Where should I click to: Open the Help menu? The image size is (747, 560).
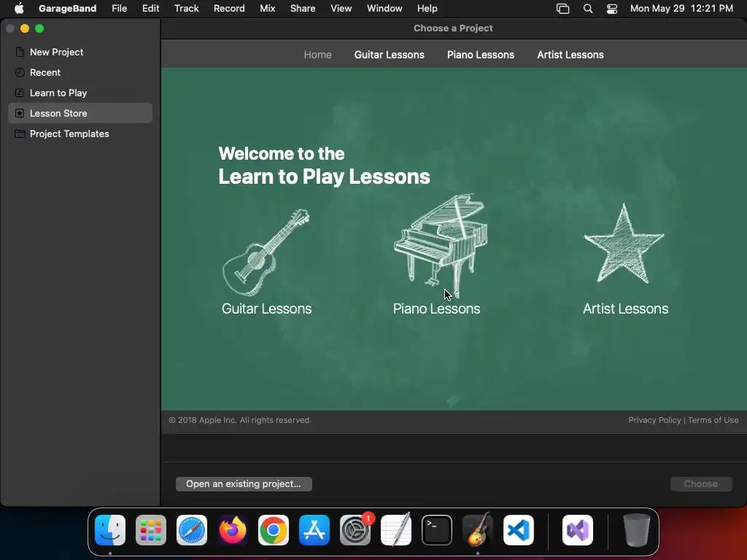427,9
